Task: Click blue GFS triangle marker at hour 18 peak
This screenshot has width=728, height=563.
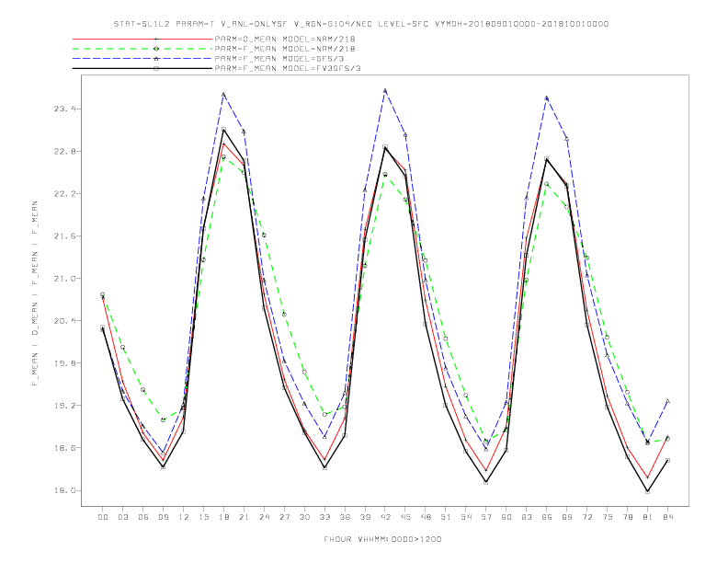Action: [223, 95]
